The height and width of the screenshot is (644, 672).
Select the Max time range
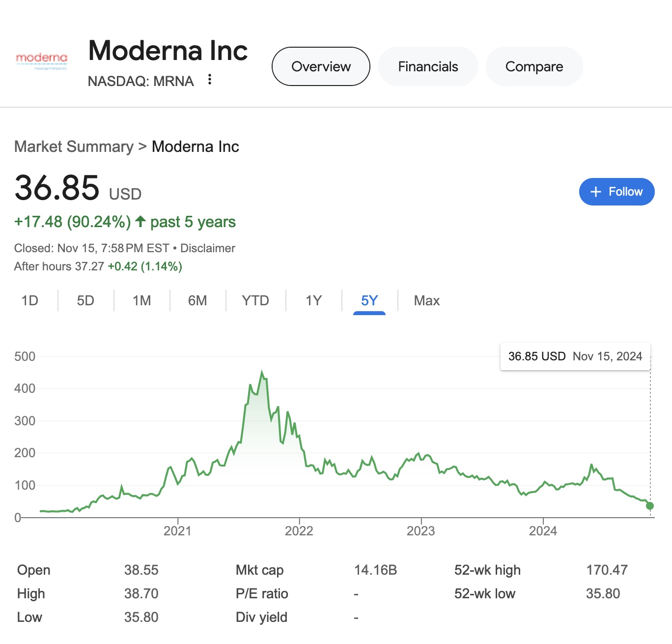tap(426, 300)
